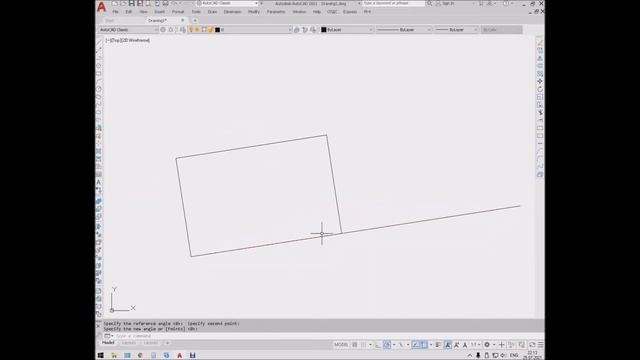This screenshot has width=640, height=360.
Task: Select the Move modify tool
Action: coord(540,81)
